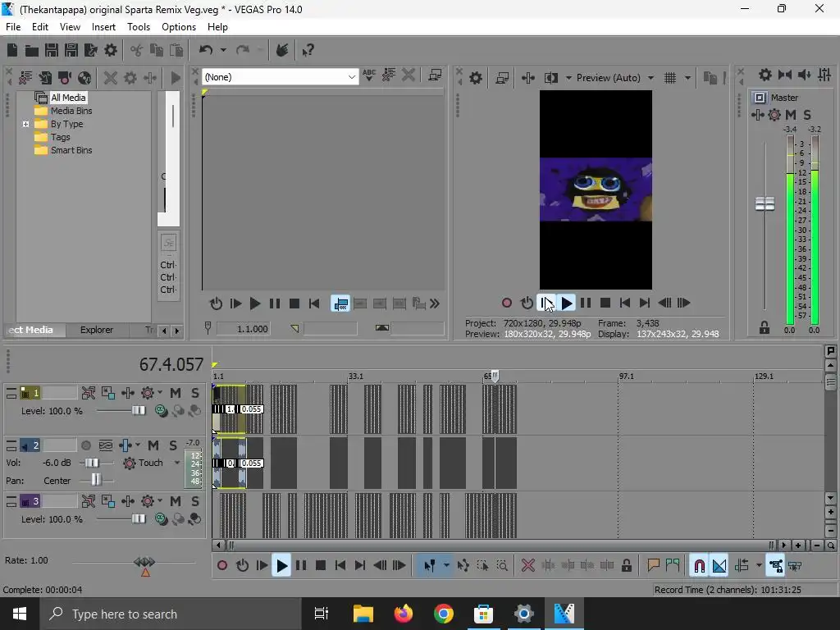Screen dimensions: 840x630
Task: Expand the Undo history dropdown arrow
Action: point(223,50)
